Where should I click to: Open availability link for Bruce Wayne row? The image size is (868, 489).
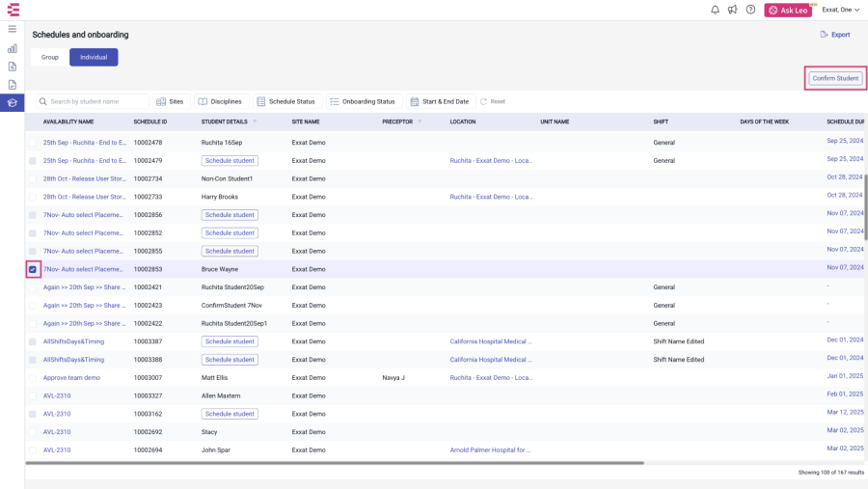pos(84,269)
